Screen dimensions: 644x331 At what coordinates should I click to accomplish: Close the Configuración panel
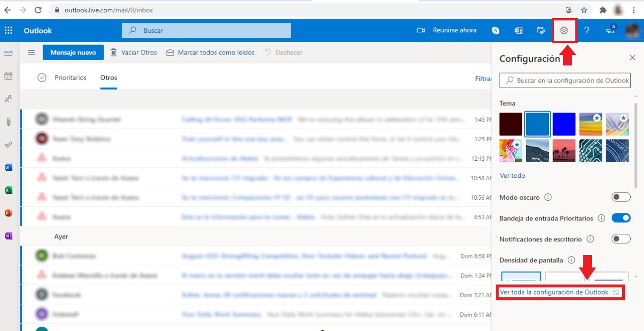pyautogui.click(x=632, y=57)
